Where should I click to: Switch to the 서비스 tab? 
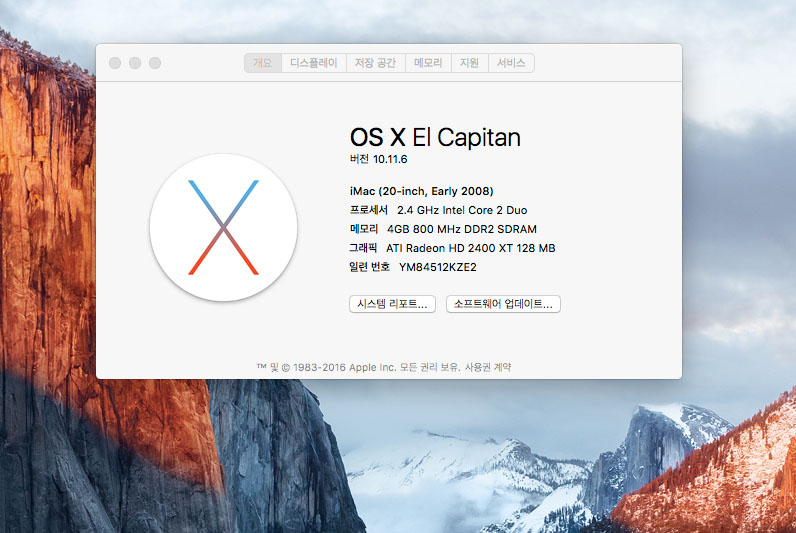pyautogui.click(x=511, y=63)
